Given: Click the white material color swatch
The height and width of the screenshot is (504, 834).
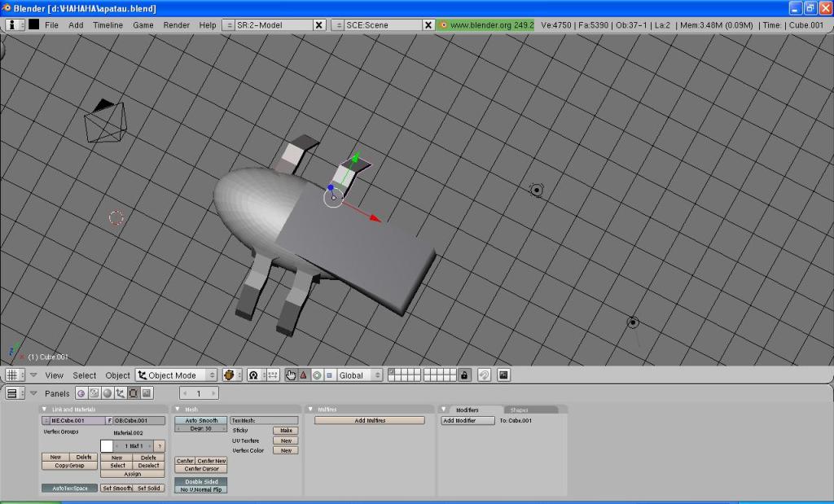Looking at the screenshot, I should point(107,446).
